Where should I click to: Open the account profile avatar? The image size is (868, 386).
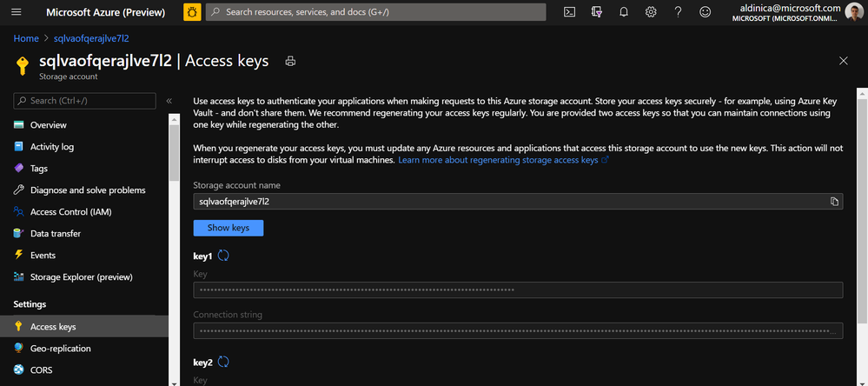[853, 12]
